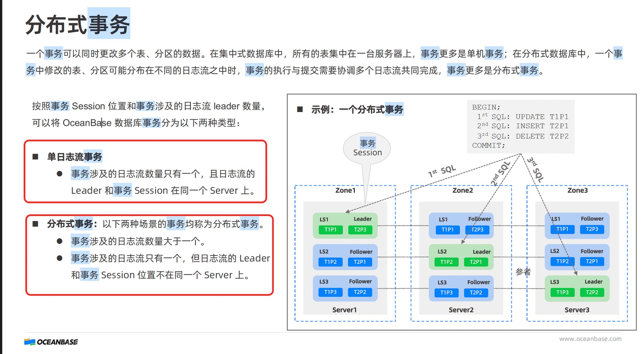Click the Follower label of Server1's LS2
644x354 pixels.
click(361, 252)
